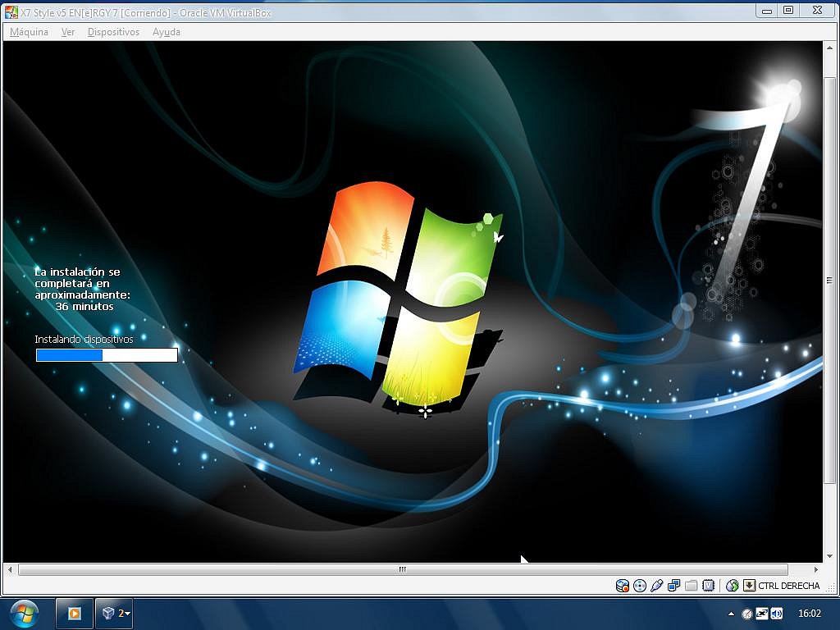The height and width of the screenshot is (630, 840).
Task: Click the taskbar clock showing 16:02
Action: tap(810, 614)
